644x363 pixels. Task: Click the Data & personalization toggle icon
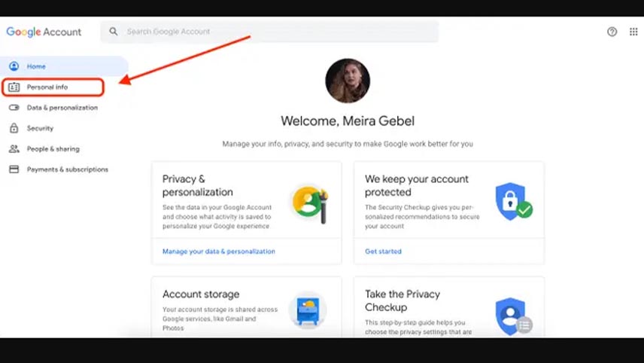tap(14, 108)
